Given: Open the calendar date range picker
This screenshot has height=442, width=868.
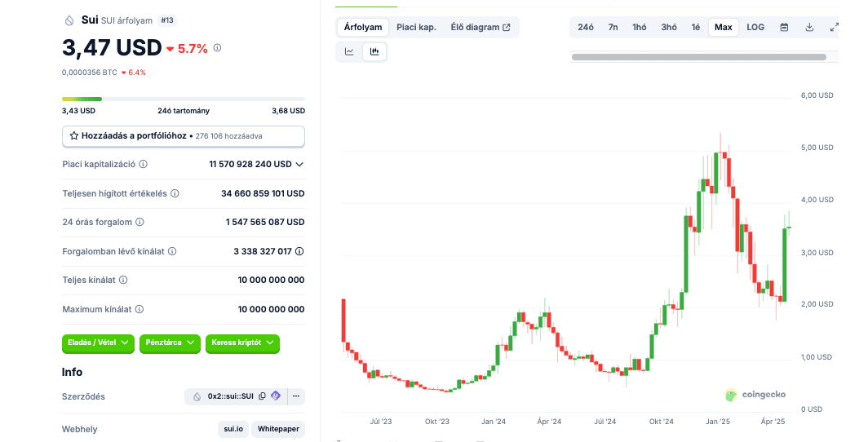Looking at the screenshot, I should 784,27.
